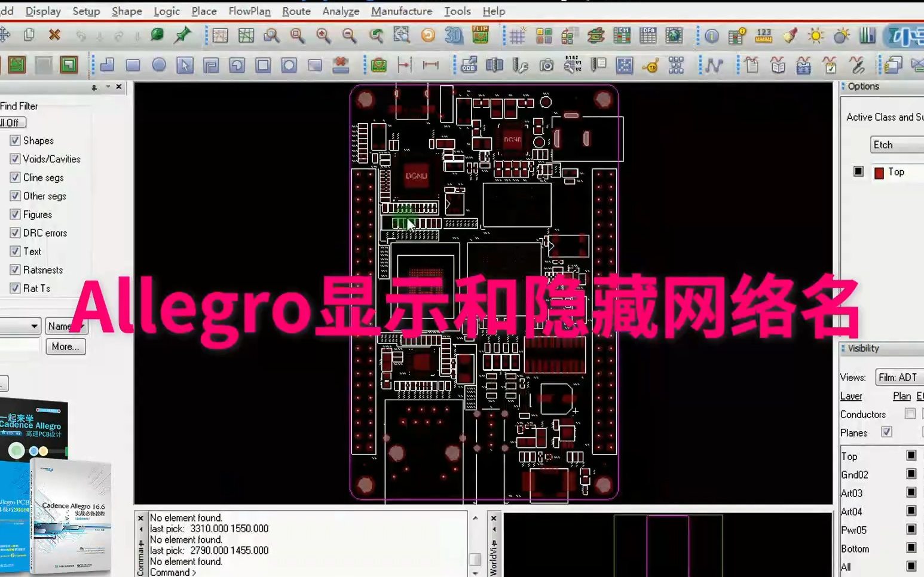Disable the Planes visibility checkbox
924x577 pixels.
886,432
